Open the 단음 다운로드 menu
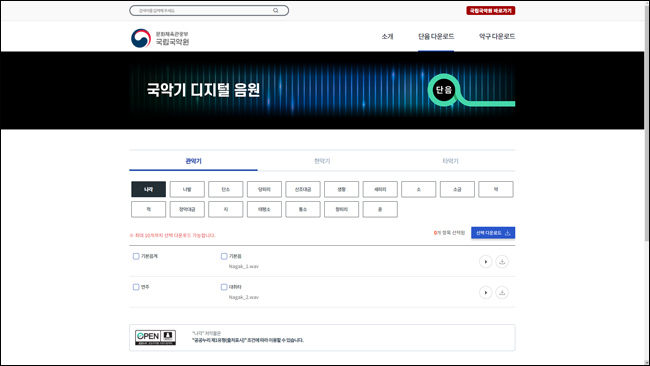This screenshot has height=366, width=650. (436, 36)
